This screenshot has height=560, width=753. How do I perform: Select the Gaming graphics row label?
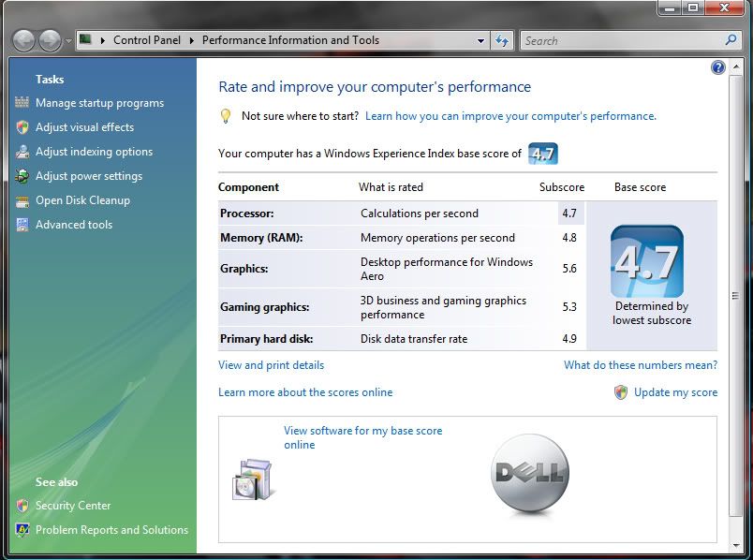pos(265,307)
